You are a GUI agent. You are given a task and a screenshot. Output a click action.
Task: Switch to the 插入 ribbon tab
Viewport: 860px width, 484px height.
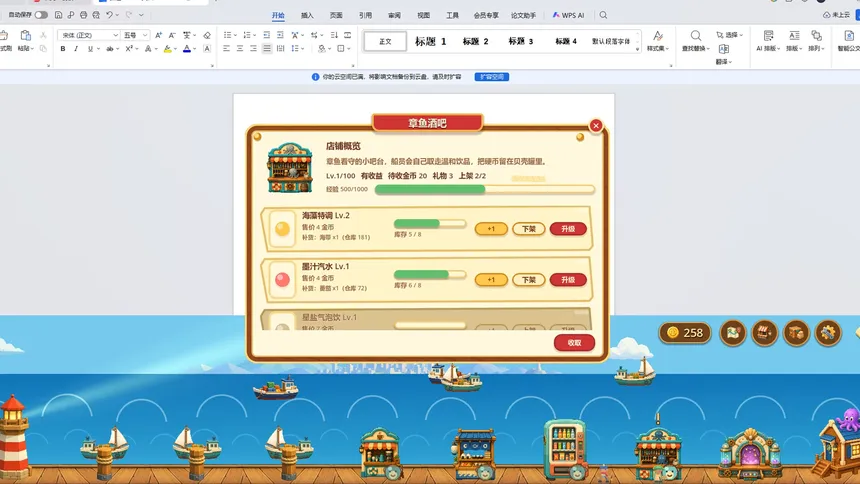(307, 15)
